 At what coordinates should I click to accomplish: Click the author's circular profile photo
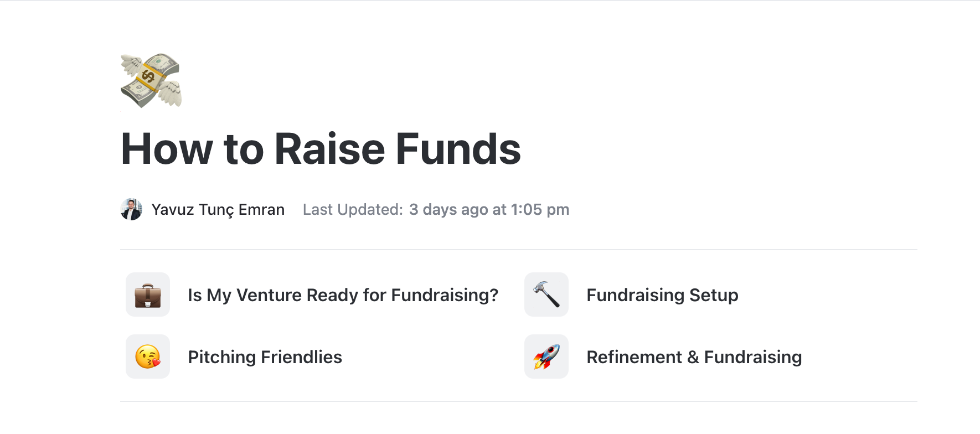point(131,210)
